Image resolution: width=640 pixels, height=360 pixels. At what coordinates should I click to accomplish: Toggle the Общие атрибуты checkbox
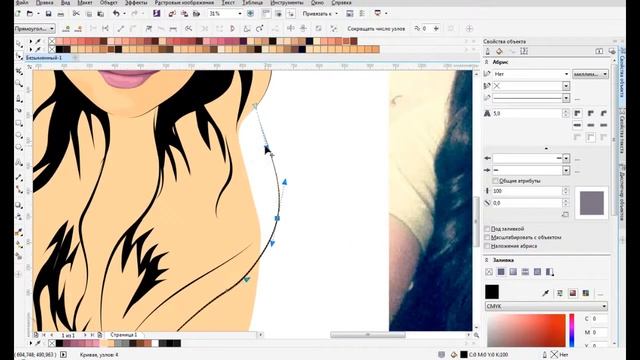(495, 181)
